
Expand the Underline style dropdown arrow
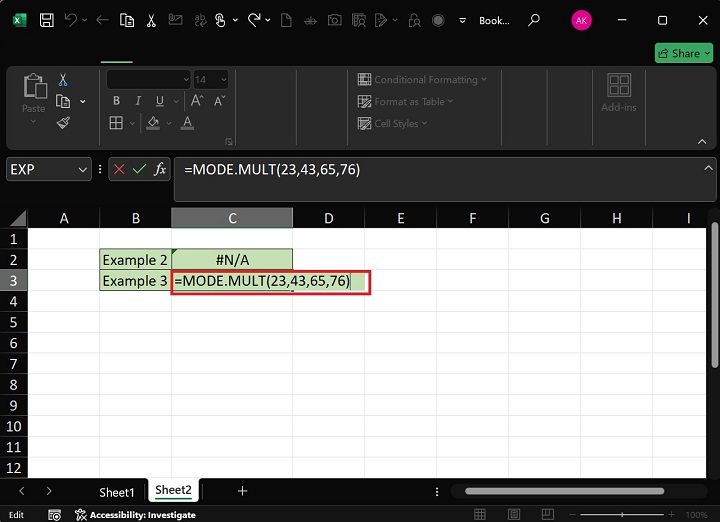(176, 101)
